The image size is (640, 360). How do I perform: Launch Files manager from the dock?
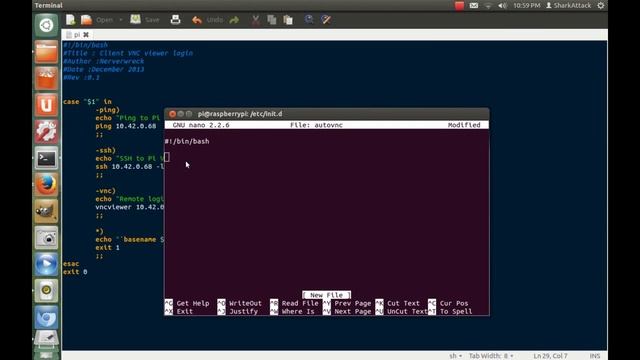tap(46, 52)
